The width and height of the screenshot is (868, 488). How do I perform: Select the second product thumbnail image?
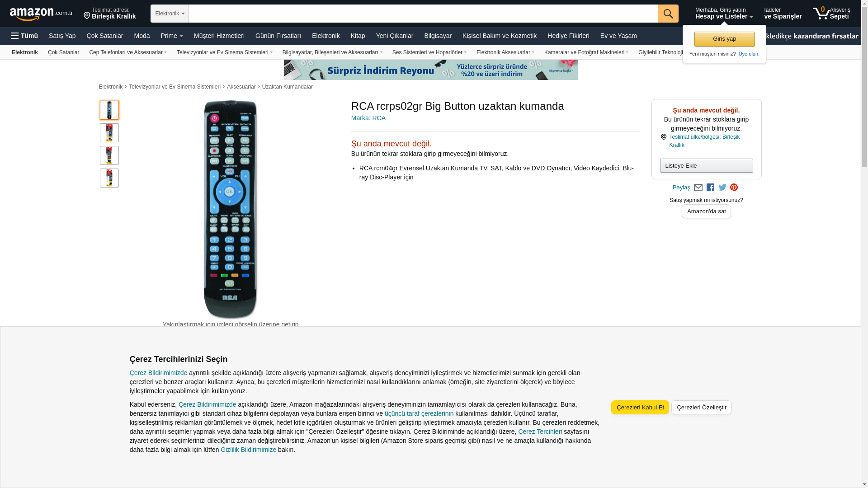109,133
